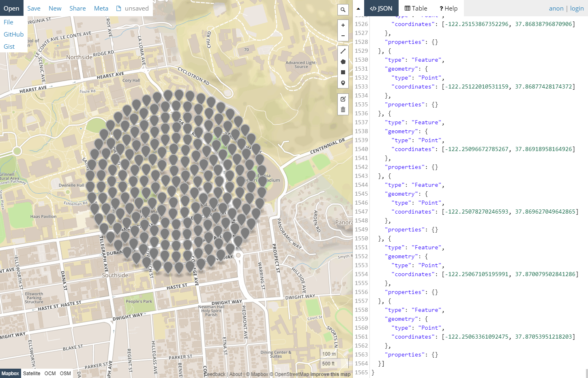Open the Help tab
This screenshot has width=588, height=378.
click(448, 8)
